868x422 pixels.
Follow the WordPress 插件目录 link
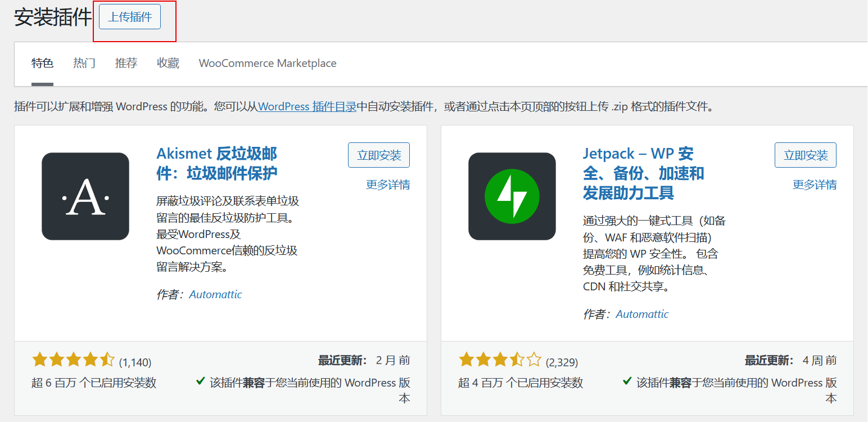[307, 106]
